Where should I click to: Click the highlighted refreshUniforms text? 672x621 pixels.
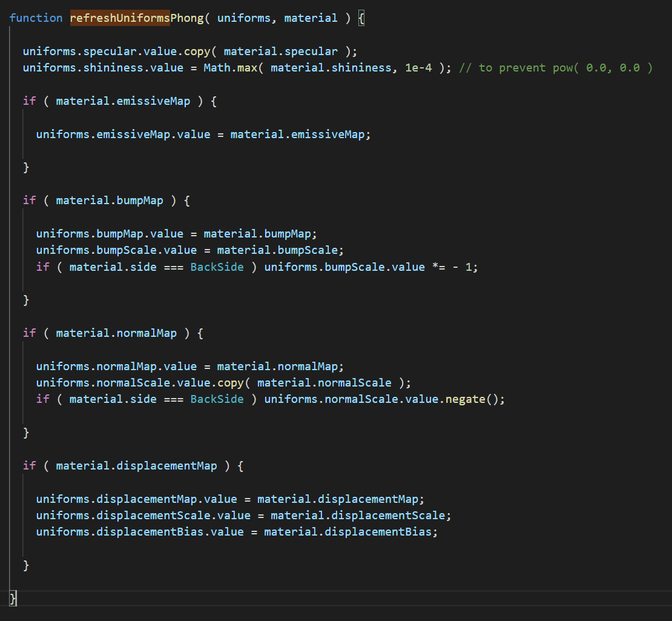click(x=119, y=18)
